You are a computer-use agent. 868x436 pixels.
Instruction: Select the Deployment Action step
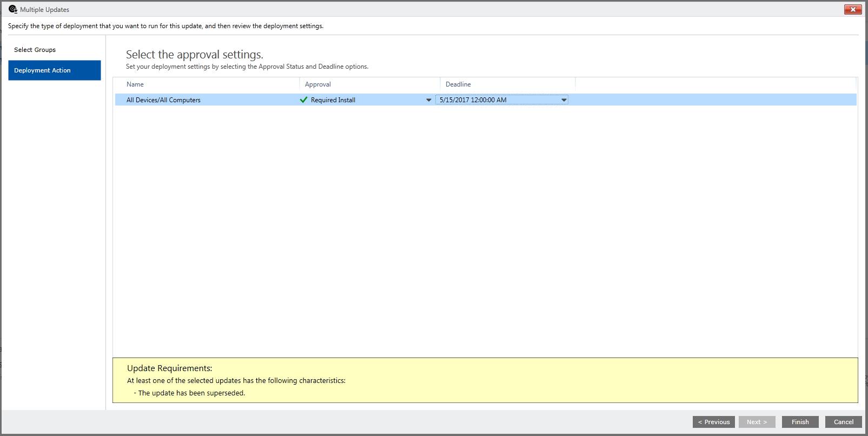54,70
